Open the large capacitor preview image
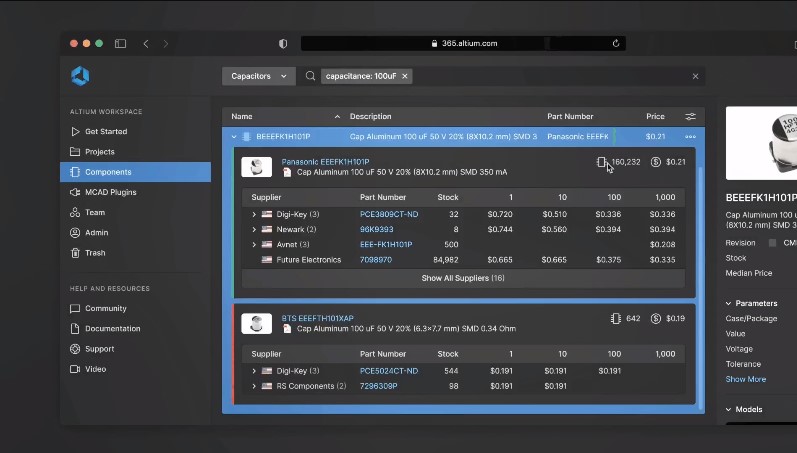 (x=761, y=143)
